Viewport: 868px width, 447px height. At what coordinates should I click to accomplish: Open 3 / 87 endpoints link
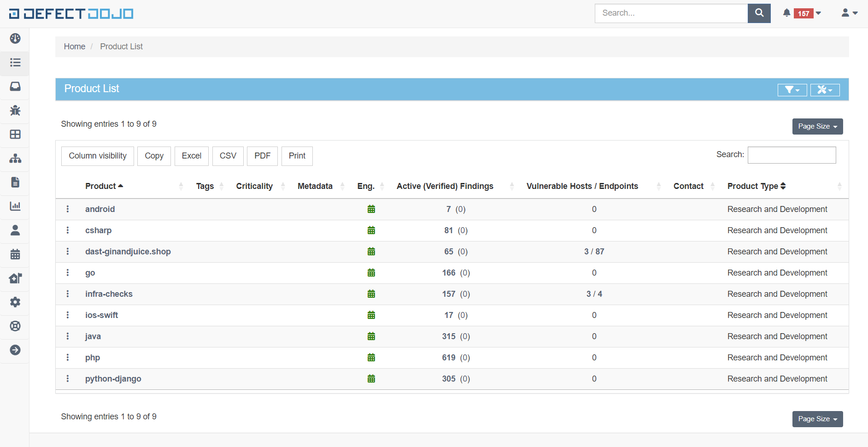tap(594, 252)
